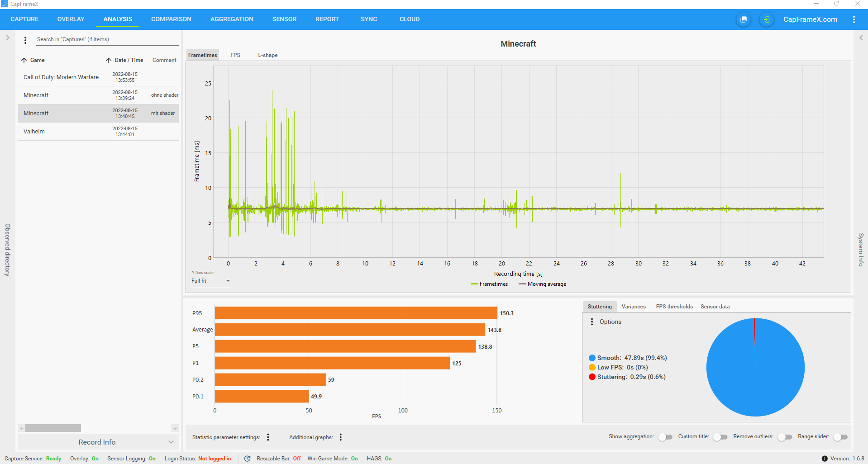The width and height of the screenshot is (868, 464).
Task: Toggle Show aggregation switch
Action: pos(665,437)
